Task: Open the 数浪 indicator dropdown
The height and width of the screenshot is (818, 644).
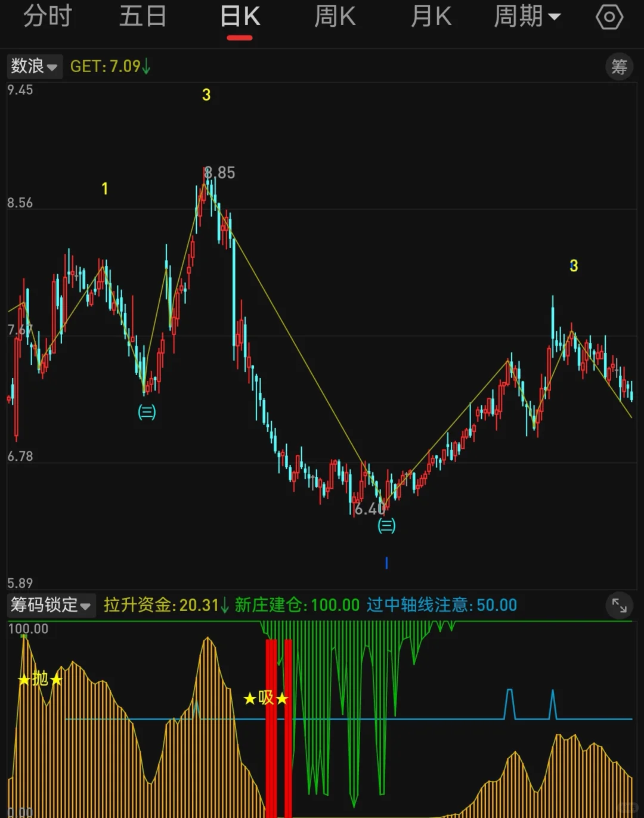Action: 34,66
